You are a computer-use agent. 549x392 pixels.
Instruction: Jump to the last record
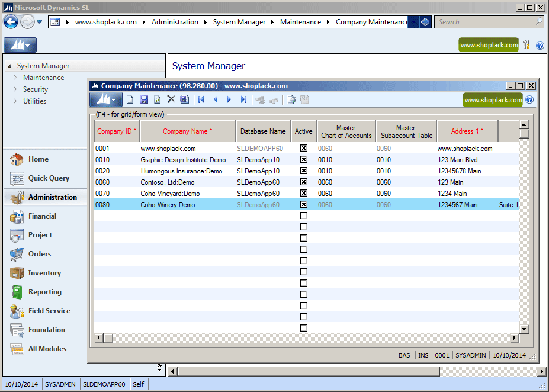243,99
